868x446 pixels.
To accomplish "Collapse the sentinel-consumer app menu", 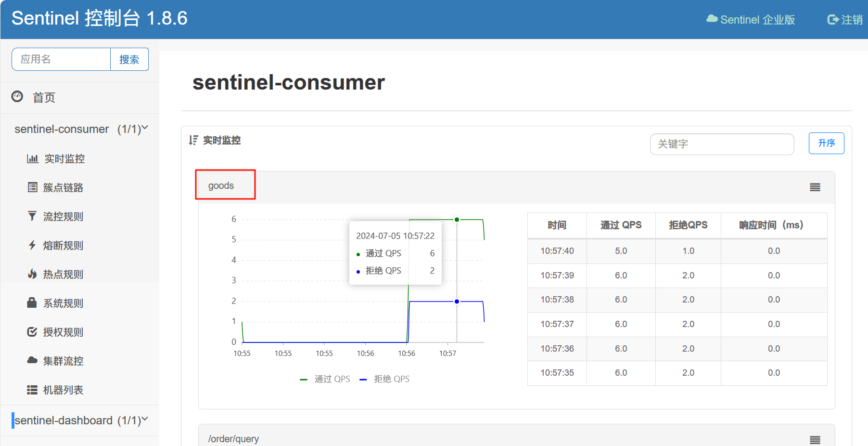I will [81, 129].
